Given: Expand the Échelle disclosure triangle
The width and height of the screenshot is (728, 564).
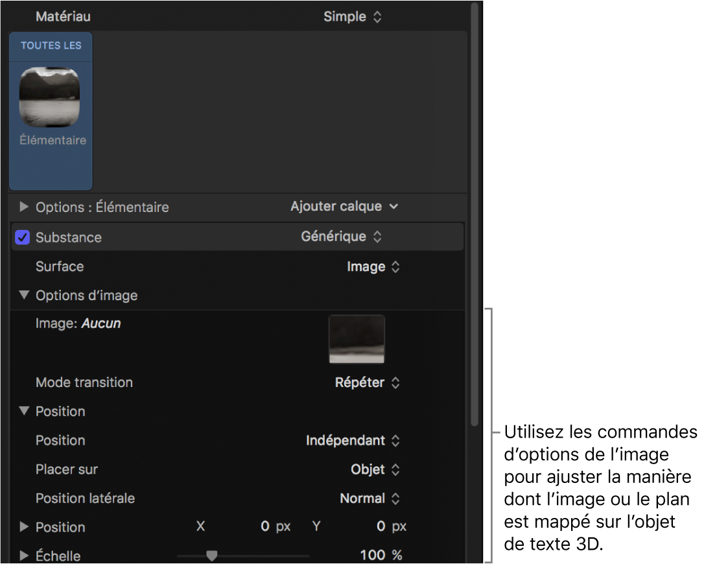Looking at the screenshot, I should tap(24, 556).
